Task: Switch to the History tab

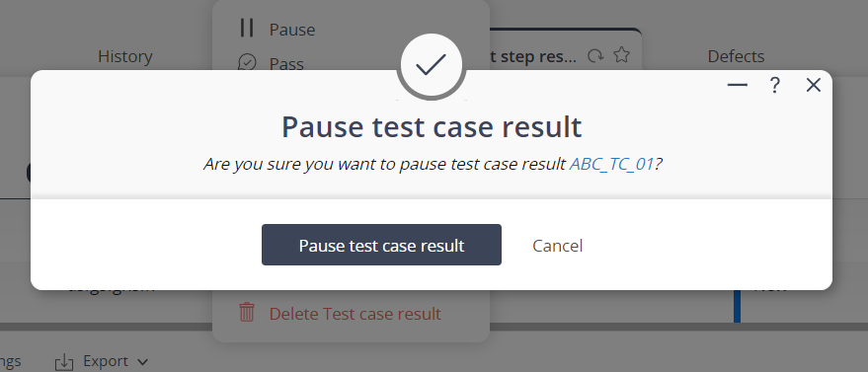Action: point(125,56)
